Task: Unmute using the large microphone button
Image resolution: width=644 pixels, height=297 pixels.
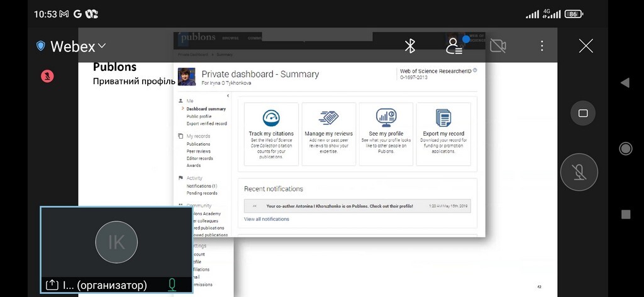Action: (x=579, y=172)
